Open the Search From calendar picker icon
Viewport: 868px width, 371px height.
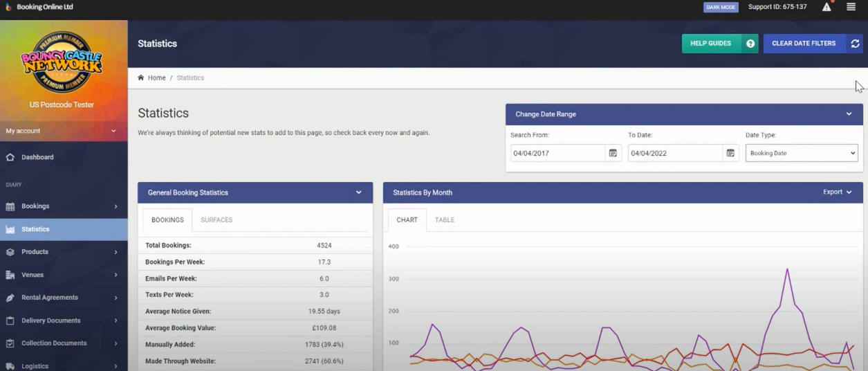click(613, 153)
